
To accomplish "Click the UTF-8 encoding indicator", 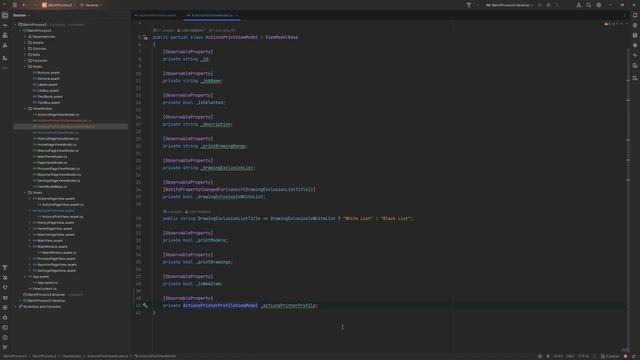I will pos(583,356).
